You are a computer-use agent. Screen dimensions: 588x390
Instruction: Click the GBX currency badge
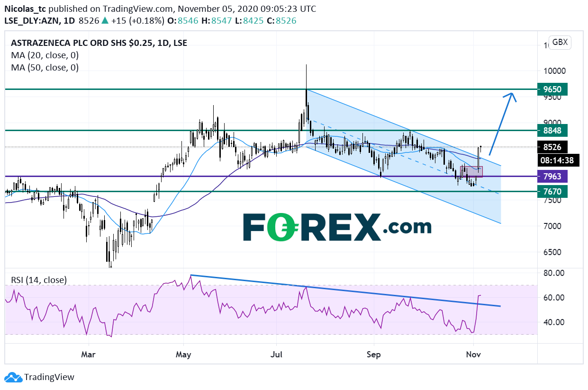(560, 42)
